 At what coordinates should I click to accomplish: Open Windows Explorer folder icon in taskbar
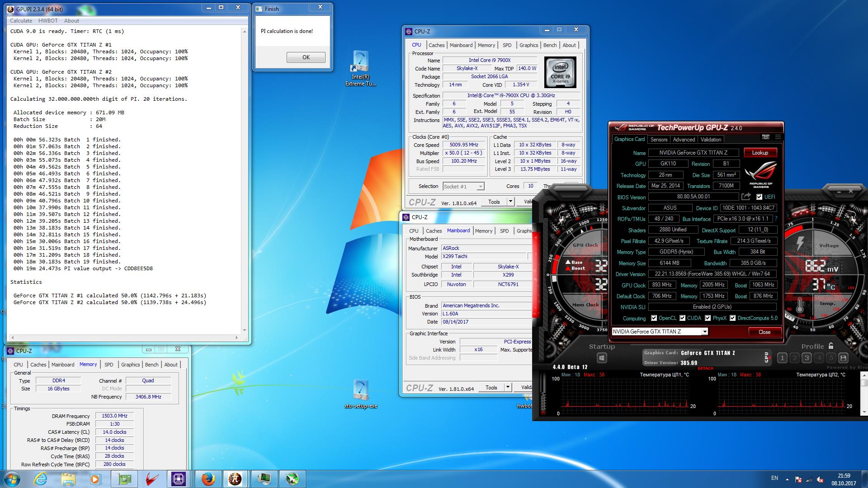coord(68,479)
